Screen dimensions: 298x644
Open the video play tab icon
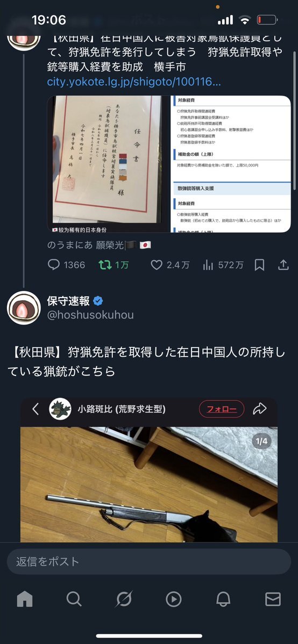pos(174,600)
